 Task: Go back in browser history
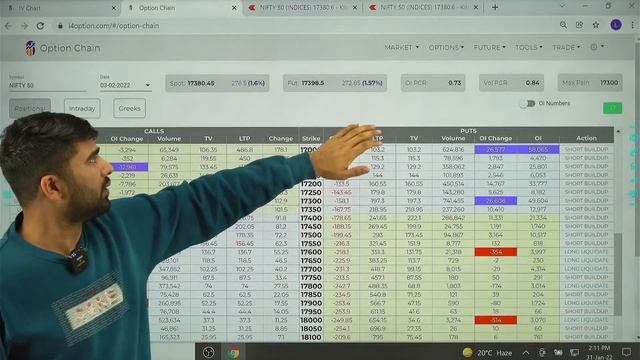point(9,26)
